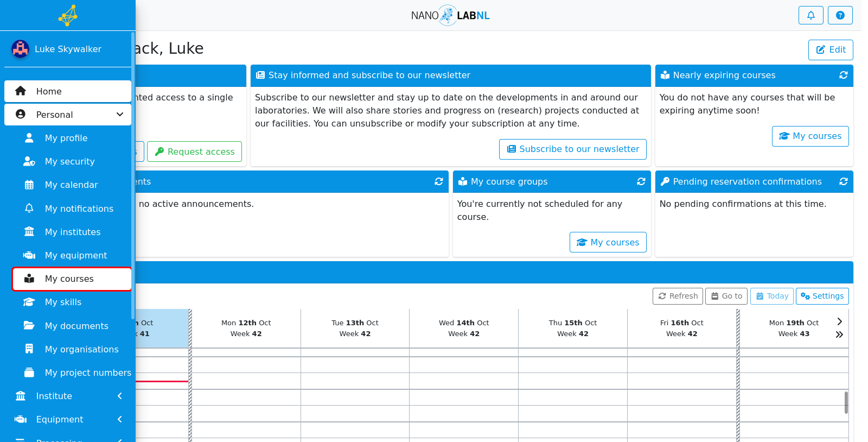The width and height of the screenshot is (868, 442).
Task: Refresh the My course groups panel
Action: pos(641,182)
